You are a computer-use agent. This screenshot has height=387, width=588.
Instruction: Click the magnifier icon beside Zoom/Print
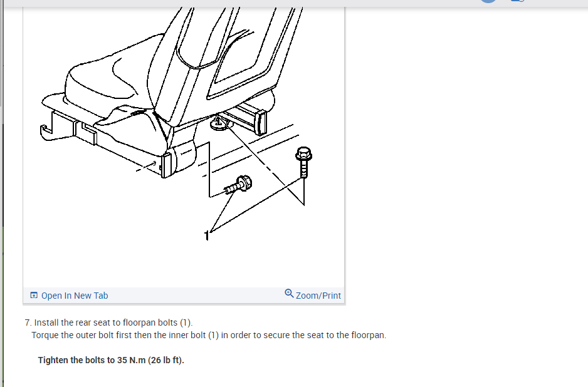point(289,293)
